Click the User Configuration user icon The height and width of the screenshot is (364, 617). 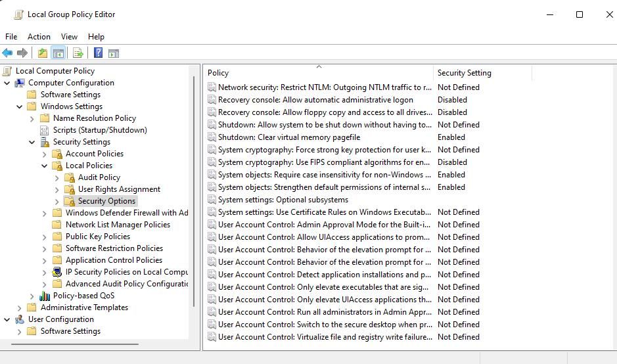tap(20, 319)
